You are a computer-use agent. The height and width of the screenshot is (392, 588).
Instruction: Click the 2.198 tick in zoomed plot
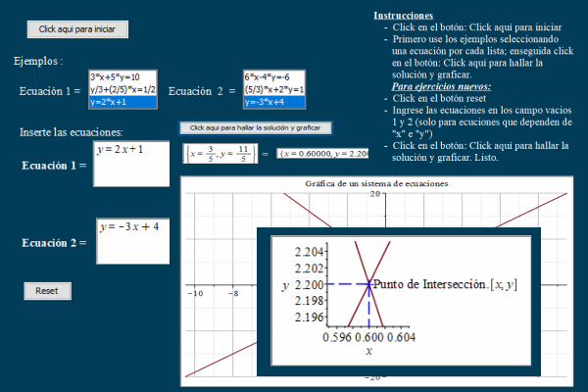(309, 301)
